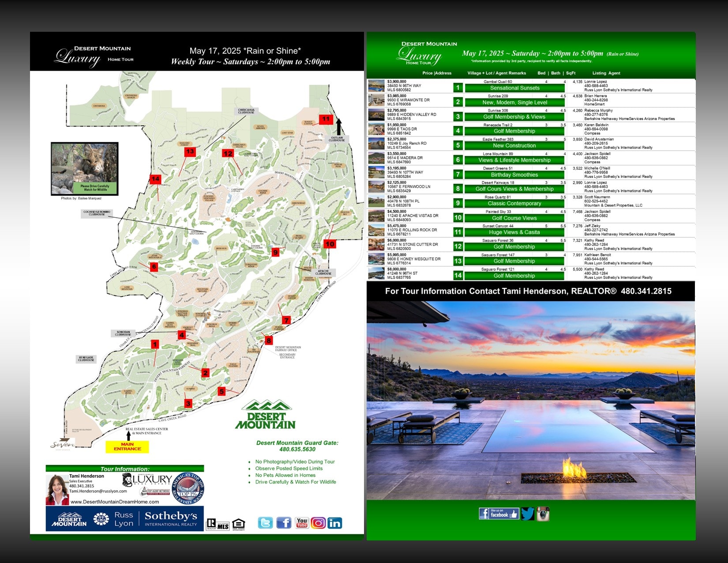Screen dimensions: 728x563
Task: Click red map marker 7 on map
Action: click(286, 320)
